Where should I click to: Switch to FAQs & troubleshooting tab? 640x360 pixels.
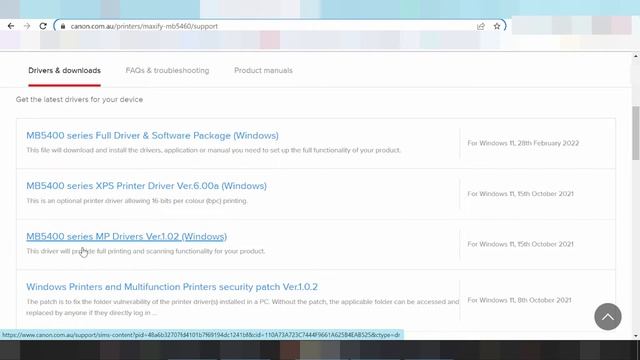pos(167,71)
